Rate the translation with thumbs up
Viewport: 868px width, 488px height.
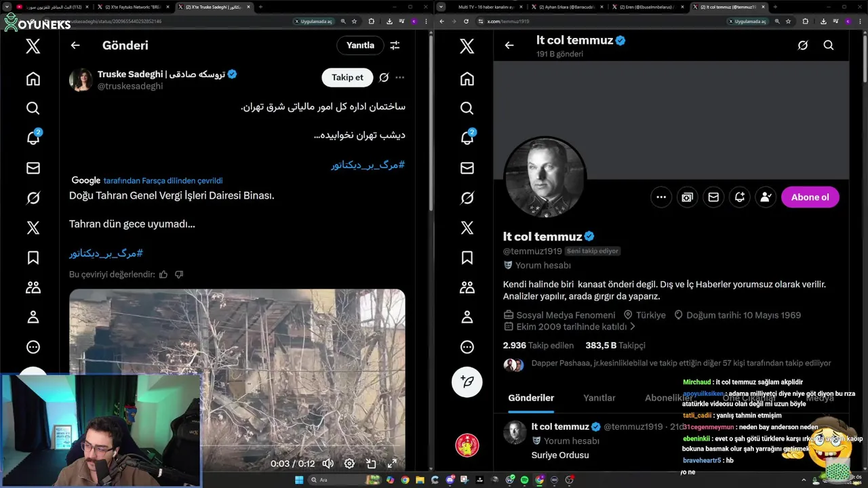coord(163,274)
